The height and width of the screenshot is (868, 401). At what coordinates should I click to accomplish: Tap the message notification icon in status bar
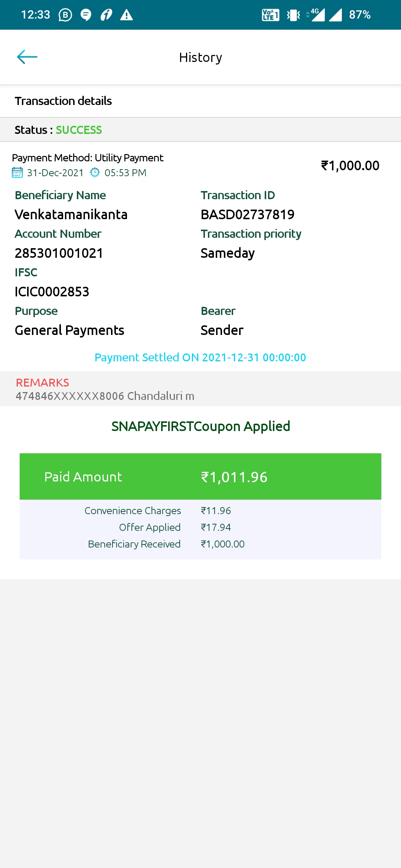point(86,15)
